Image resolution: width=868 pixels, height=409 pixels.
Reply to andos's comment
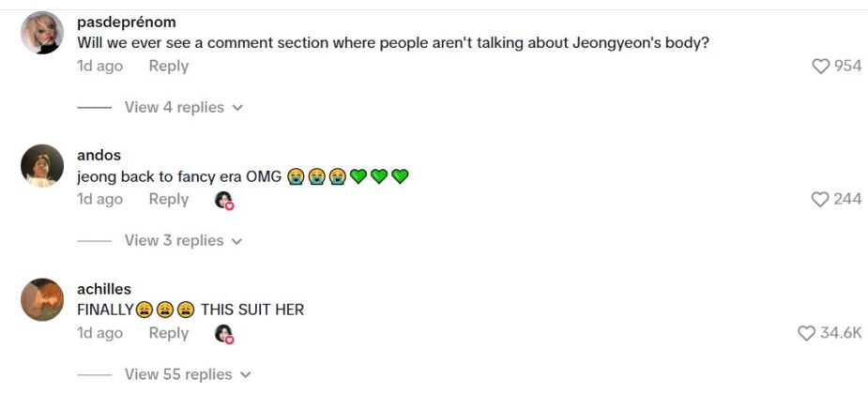point(169,199)
